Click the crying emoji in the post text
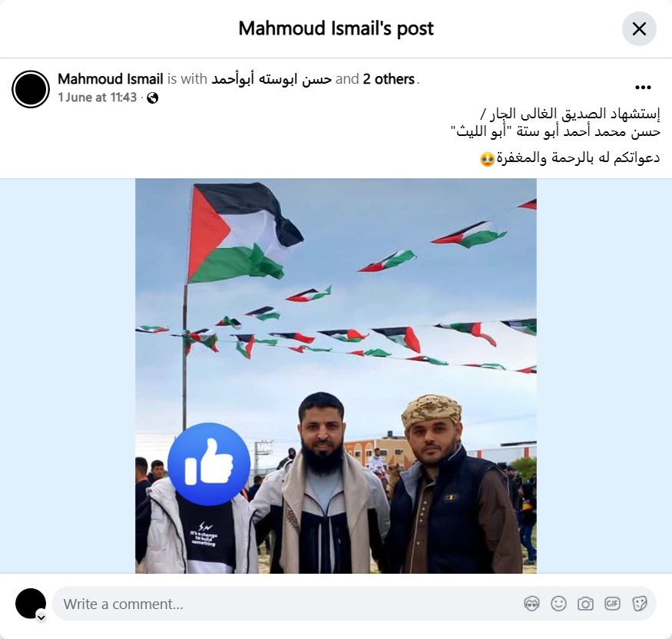Viewport: 672px width, 639px height. [487, 159]
